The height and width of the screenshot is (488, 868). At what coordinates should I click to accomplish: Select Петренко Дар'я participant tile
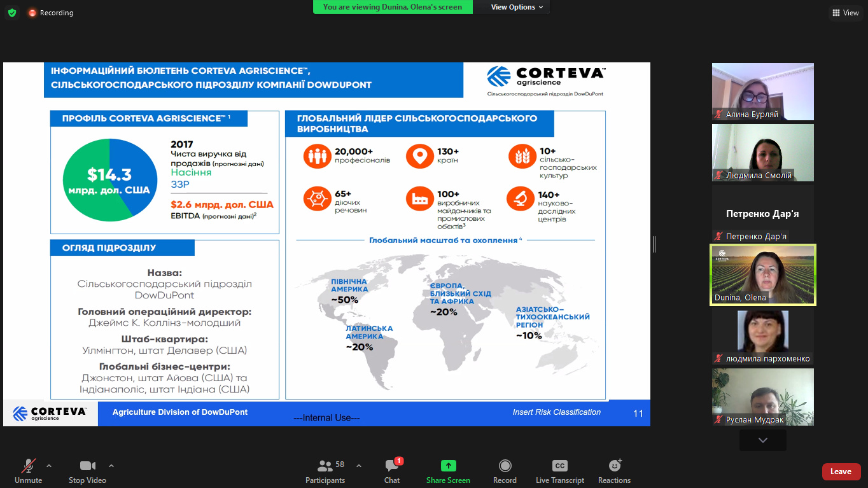coord(763,214)
